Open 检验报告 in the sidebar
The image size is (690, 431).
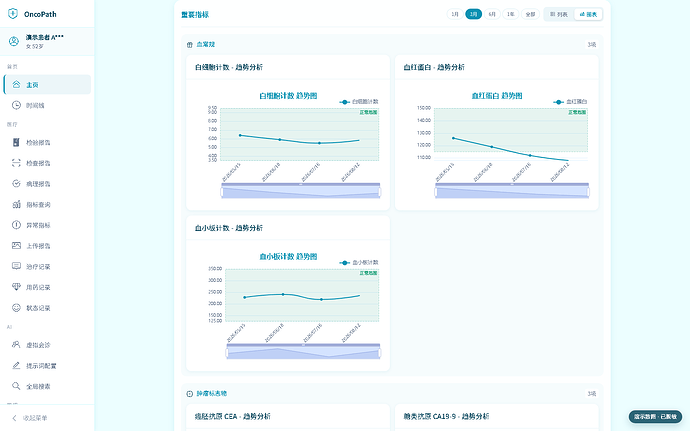click(x=47, y=142)
